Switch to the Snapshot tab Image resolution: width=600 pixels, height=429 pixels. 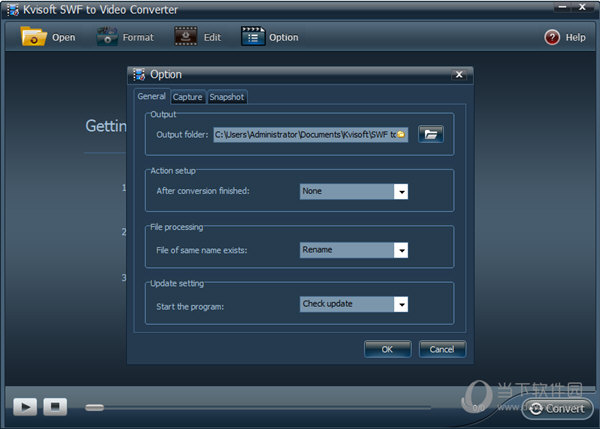227,97
